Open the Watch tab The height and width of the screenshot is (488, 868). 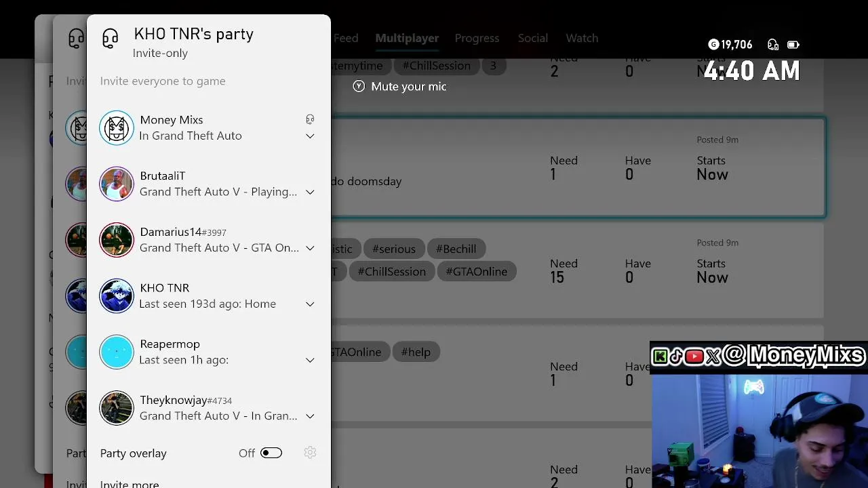coord(582,38)
